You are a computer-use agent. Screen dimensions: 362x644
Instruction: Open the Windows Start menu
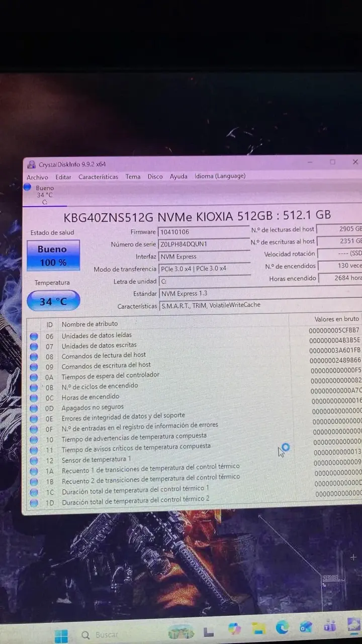pyautogui.click(x=61, y=635)
